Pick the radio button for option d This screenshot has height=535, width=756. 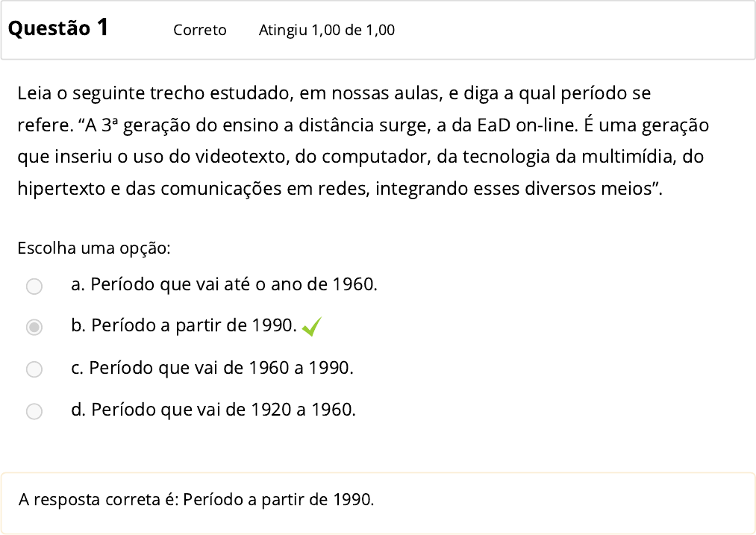coord(34,410)
